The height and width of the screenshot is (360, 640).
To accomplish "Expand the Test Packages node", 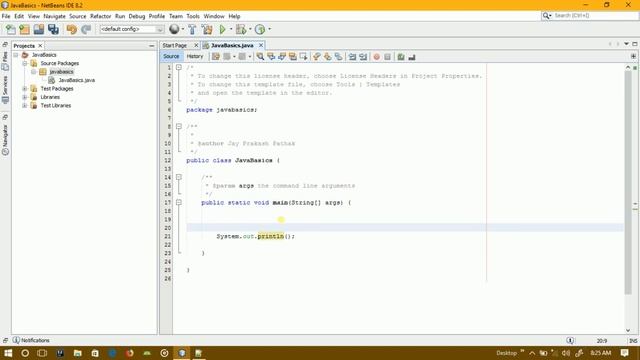I will 24,89.
